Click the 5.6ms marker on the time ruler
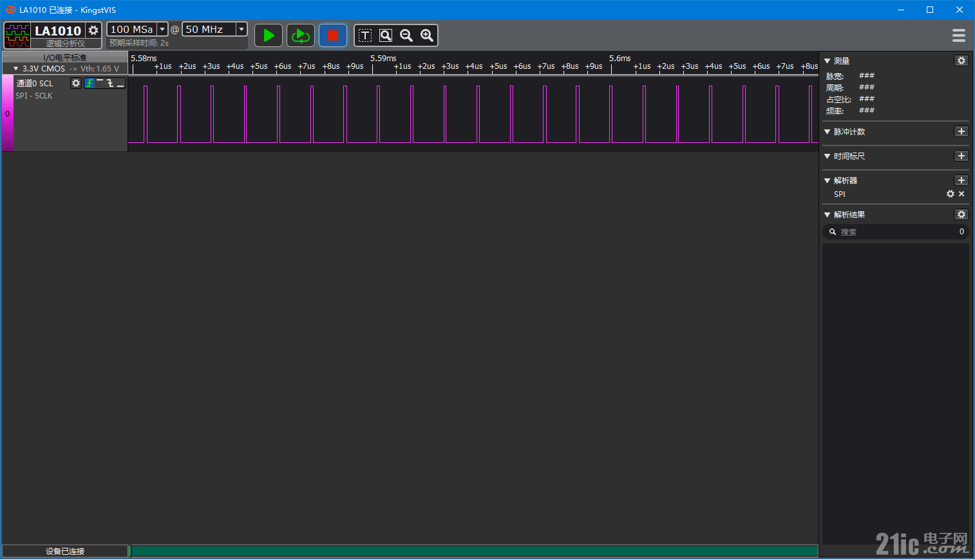The width and height of the screenshot is (975, 560). coord(620,58)
